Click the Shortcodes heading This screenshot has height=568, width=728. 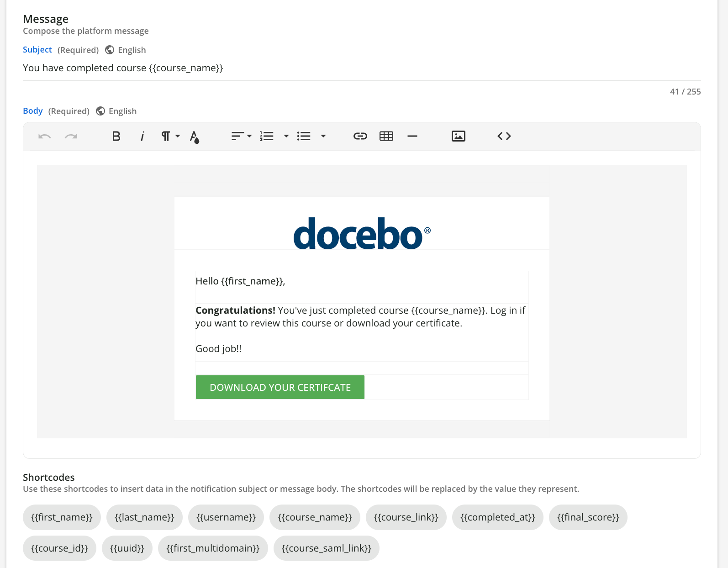tap(49, 477)
